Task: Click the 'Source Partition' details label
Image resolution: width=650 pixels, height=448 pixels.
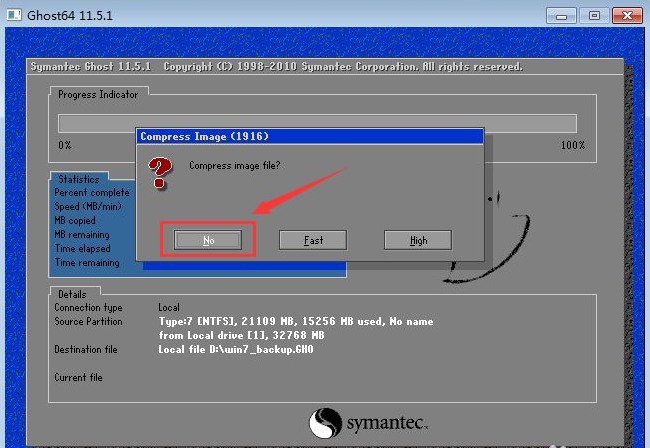Action: [x=88, y=322]
